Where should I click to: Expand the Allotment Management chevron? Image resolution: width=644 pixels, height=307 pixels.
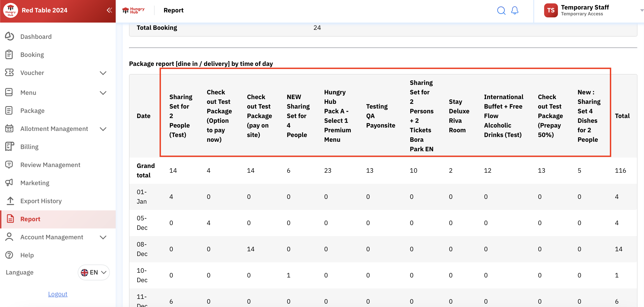pyautogui.click(x=103, y=129)
